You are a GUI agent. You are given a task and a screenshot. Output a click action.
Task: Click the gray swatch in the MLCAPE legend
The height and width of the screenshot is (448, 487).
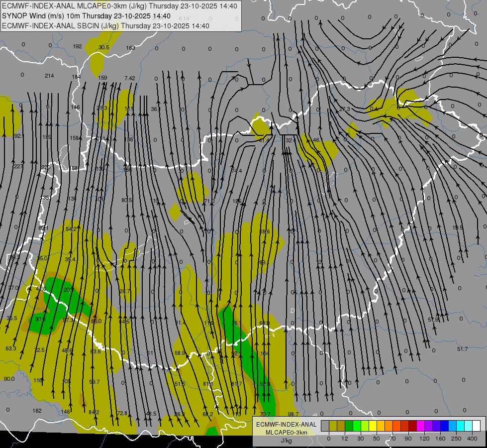[x=325, y=426]
